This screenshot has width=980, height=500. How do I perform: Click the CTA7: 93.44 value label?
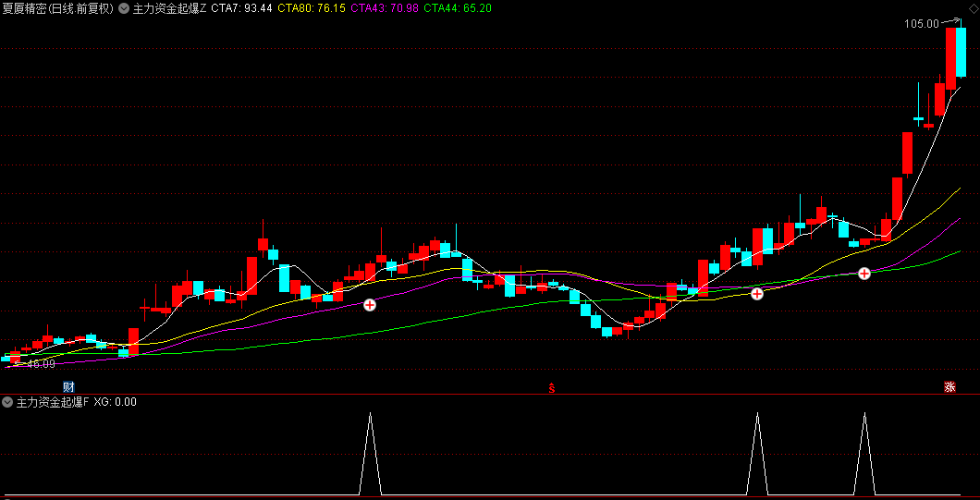[x=241, y=8]
